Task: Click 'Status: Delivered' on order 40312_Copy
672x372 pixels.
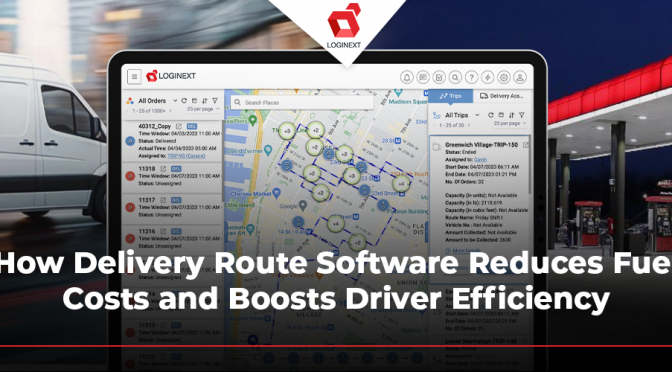Action: click(x=157, y=141)
